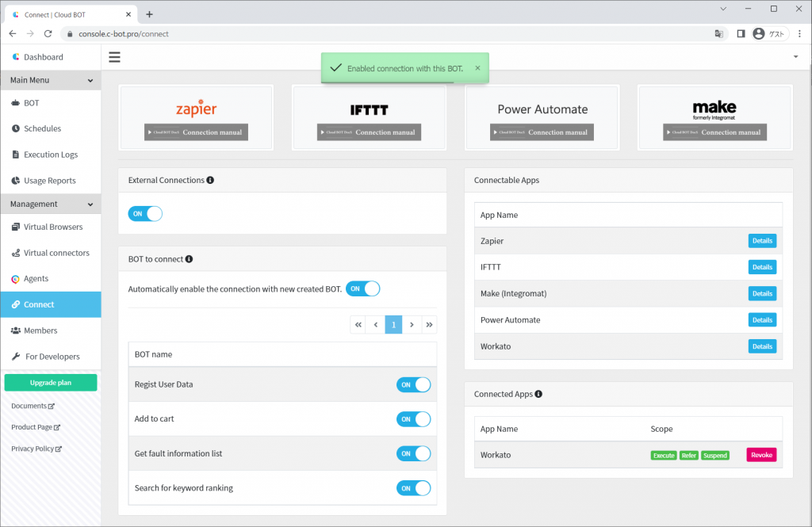Screen dimensions: 812x527
Task: Open make Connection manual
Action: click(715, 132)
